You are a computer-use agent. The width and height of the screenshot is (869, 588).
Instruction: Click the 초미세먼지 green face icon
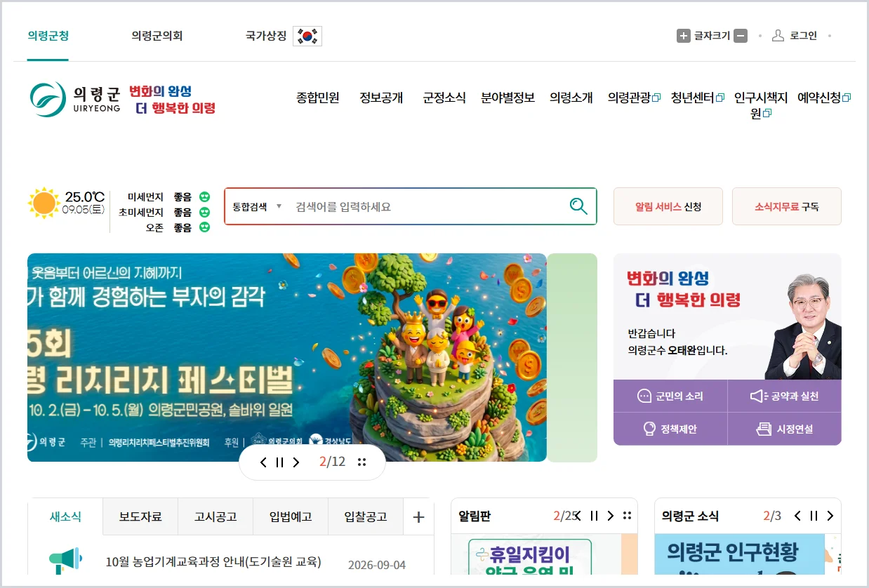pyautogui.click(x=204, y=212)
